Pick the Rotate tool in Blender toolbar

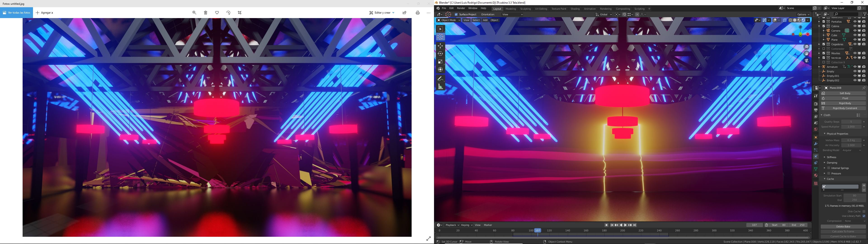coord(440,54)
